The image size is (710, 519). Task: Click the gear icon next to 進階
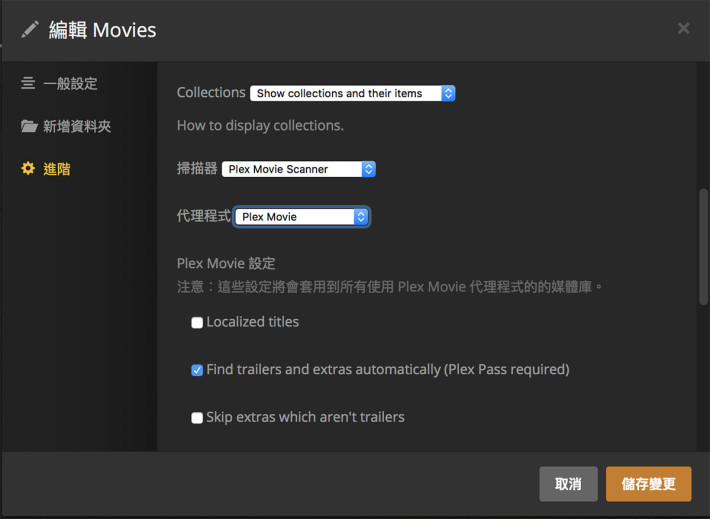[x=28, y=168]
